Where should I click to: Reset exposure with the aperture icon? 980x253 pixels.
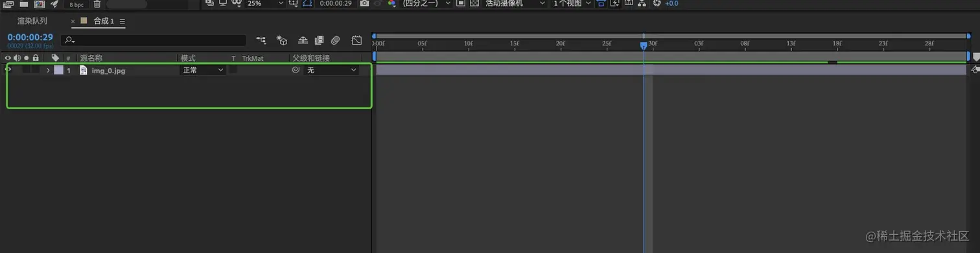click(x=657, y=3)
